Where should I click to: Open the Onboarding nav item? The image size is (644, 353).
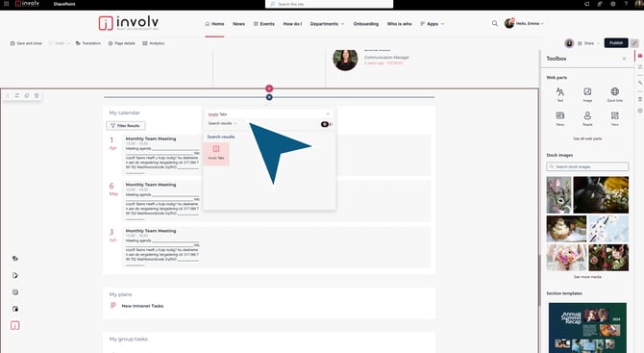click(x=366, y=24)
